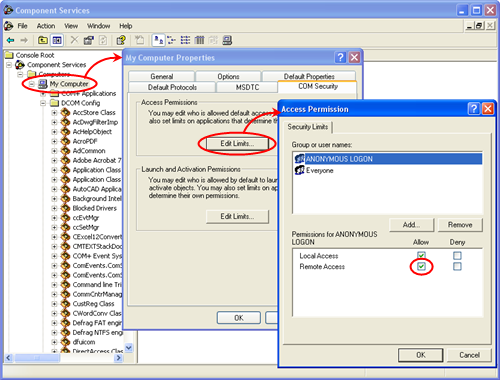The width and height of the screenshot is (500, 380).
Task: Check Deny for Local Access
Action: (x=457, y=256)
